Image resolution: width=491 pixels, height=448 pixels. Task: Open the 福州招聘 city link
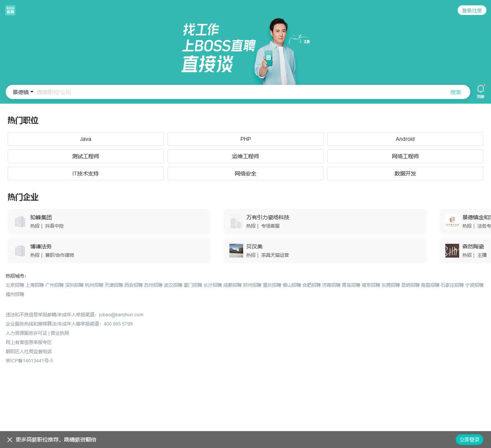[x=15, y=294]
